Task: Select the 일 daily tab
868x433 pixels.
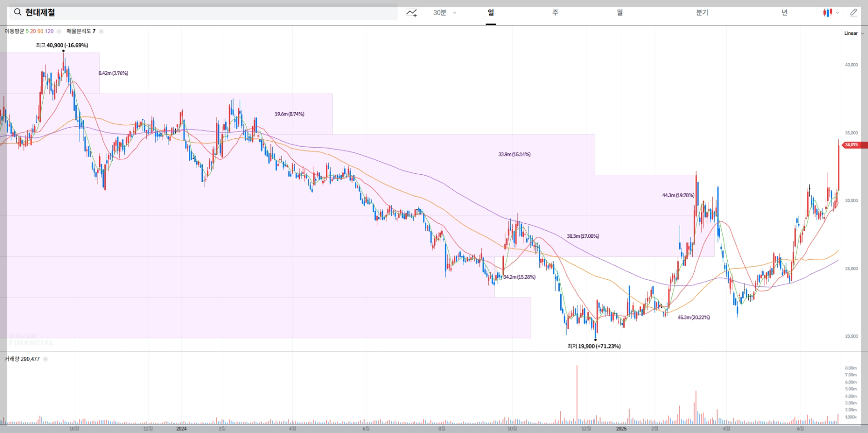Action: 491,13
